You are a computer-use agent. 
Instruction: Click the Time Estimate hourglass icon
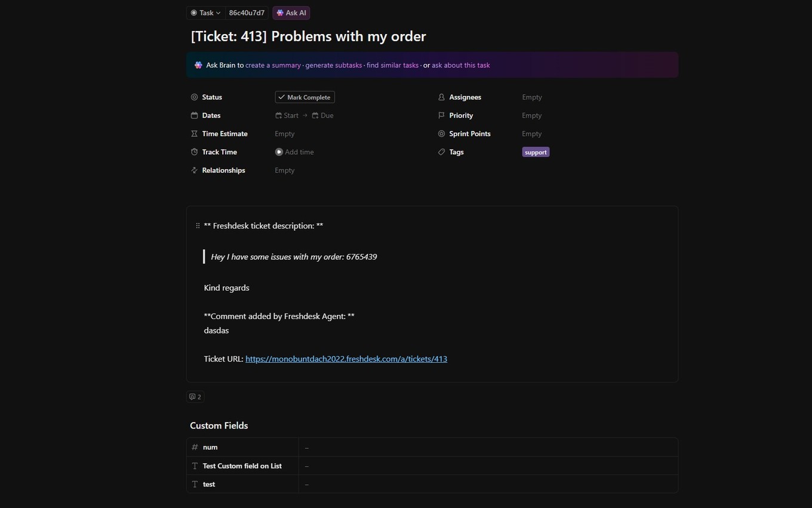pyautogui.click(x=194, y=133)
